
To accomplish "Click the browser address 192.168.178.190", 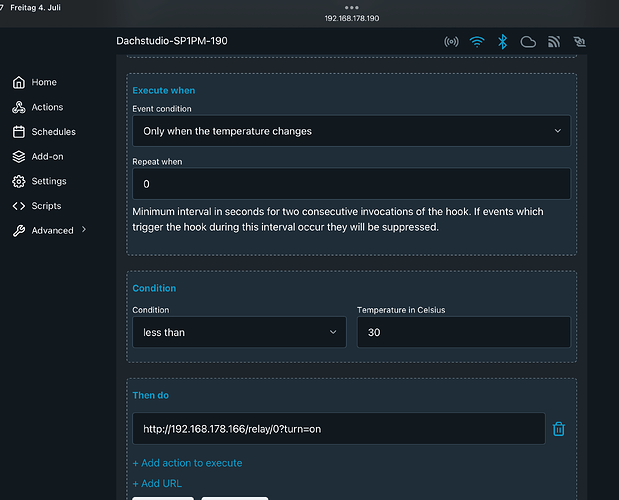I will (x=352, y=18).
